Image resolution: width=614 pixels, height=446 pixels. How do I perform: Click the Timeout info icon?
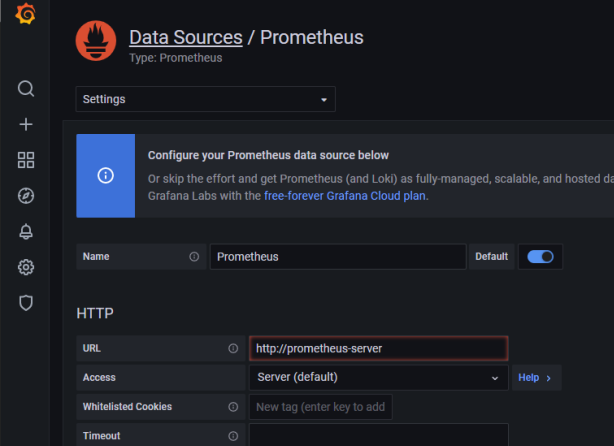(x=233, y=436)
